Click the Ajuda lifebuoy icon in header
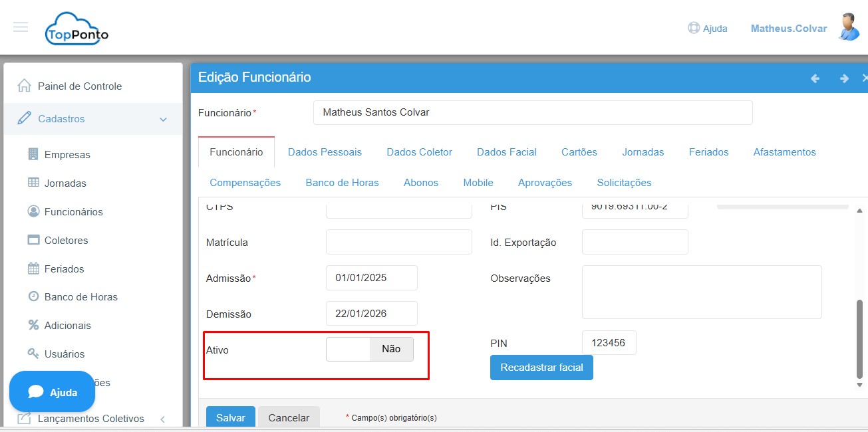This screenshot has height=432, width=868. 694,29
